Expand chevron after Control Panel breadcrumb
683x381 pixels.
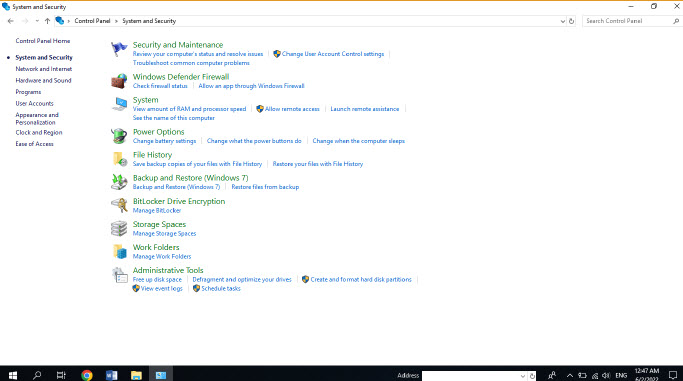pyautogui.click(x=116, y=21)
